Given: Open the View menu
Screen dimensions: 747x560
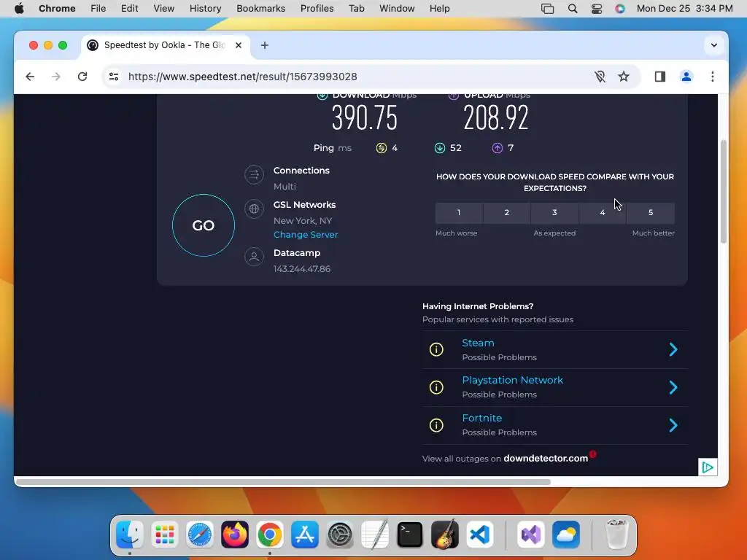Looking at the screenshot, I should pyautogui.click(x=163, y=9).
